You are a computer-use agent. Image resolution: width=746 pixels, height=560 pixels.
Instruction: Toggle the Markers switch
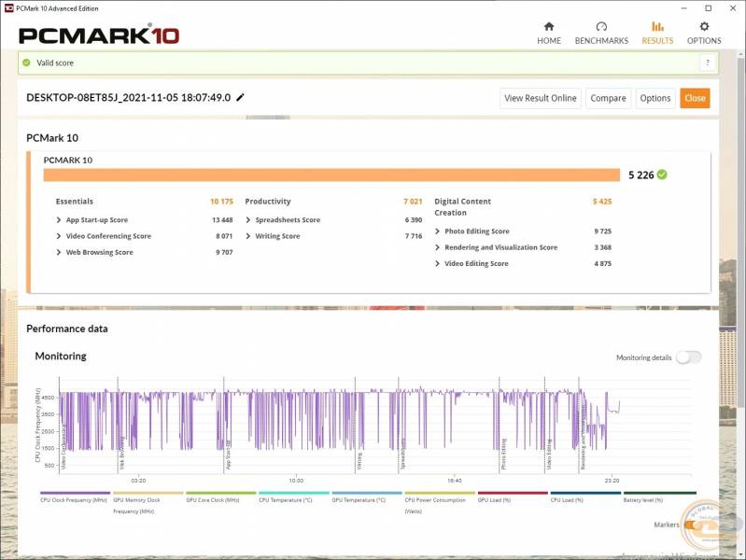point(691,525)
